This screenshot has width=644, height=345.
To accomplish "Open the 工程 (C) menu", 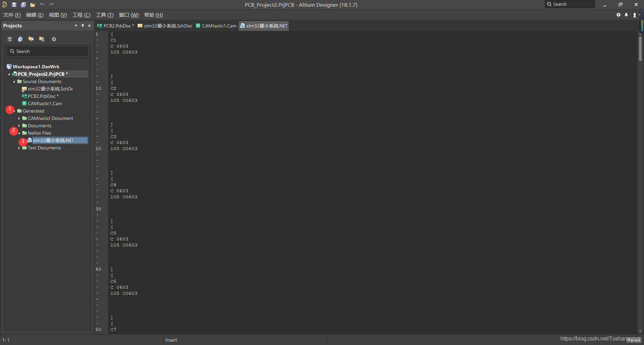I will tap(82, 15).
